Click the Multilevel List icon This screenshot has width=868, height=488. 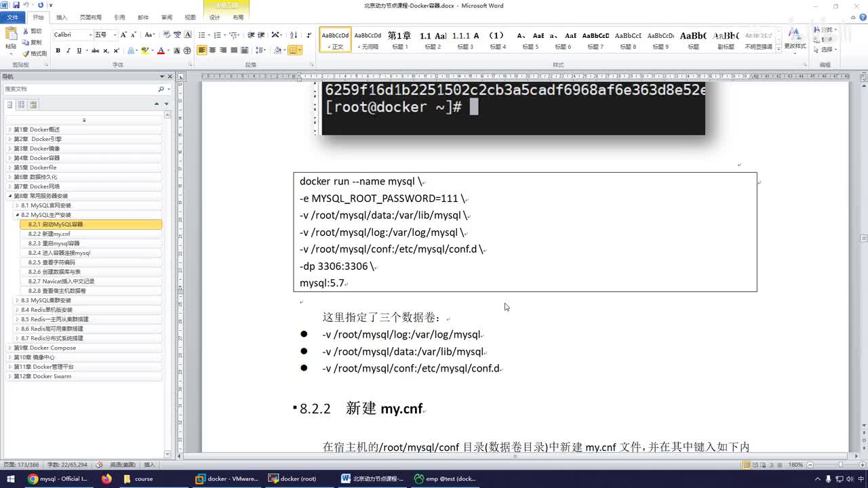point(235,35)
